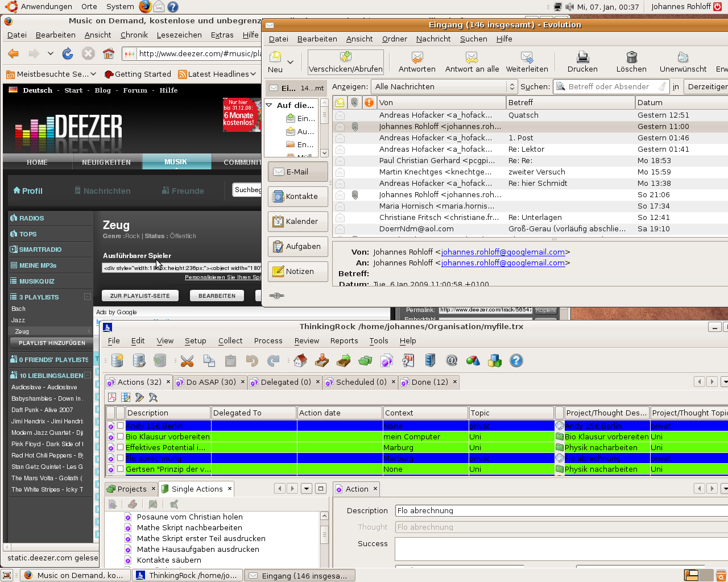Select Mathe Skript nachbearbeiten in Single Actions
Image resolution: width=728 pixels, height=582 pixels.
(x=189, y=527)
